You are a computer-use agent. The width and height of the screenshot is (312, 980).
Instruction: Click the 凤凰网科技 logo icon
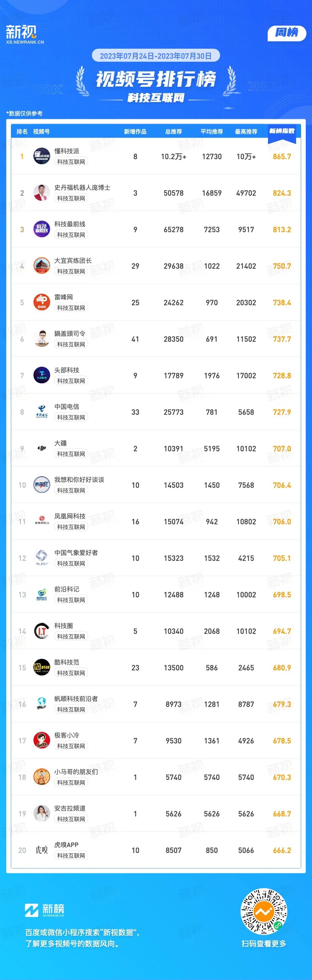pyautogui.click(x=42, y=521)
